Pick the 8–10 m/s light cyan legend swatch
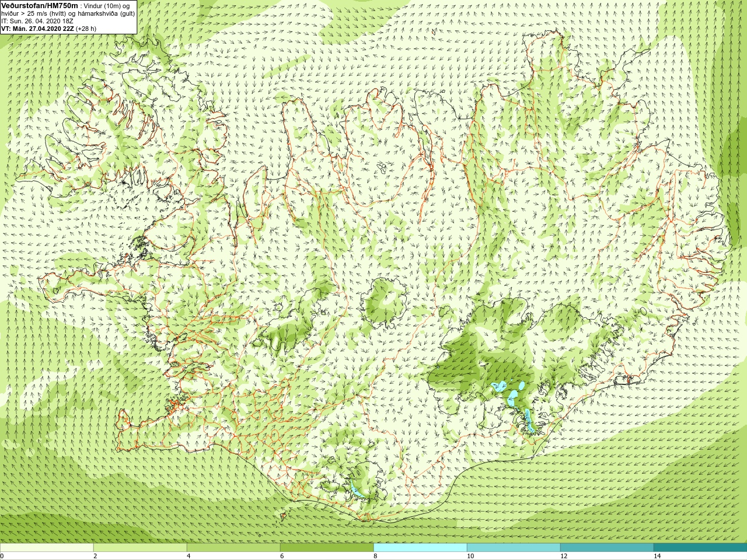The height and width of the screenshot is (560, 747). [x=420, y=548]
